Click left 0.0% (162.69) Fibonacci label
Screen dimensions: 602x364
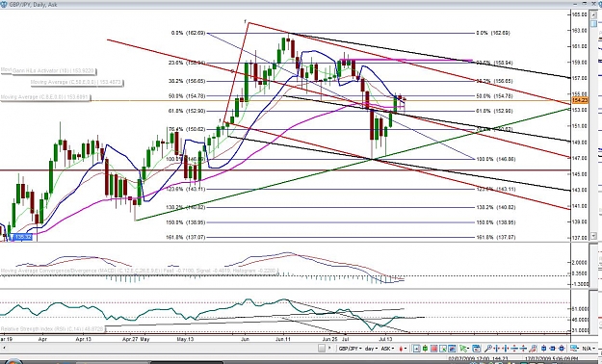pyautogui.click(x=188, y=33)
